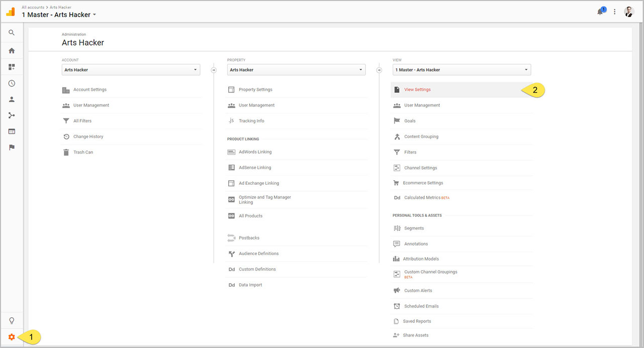Go to Home via sidebar icon
Screen dimensions: 644x348
(x=12, y=51)
